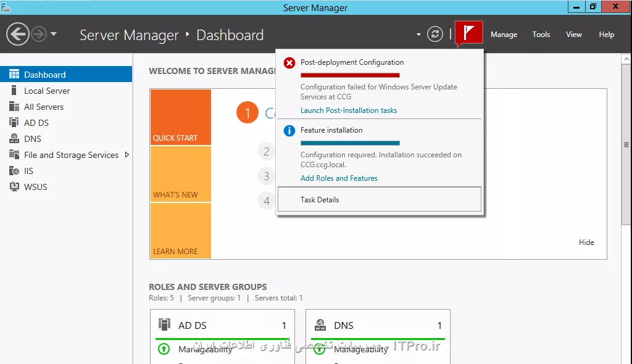Click the Post-deployment Configuration heading
The width and height of the screenshot is (632, 364).
click(352, 62)
